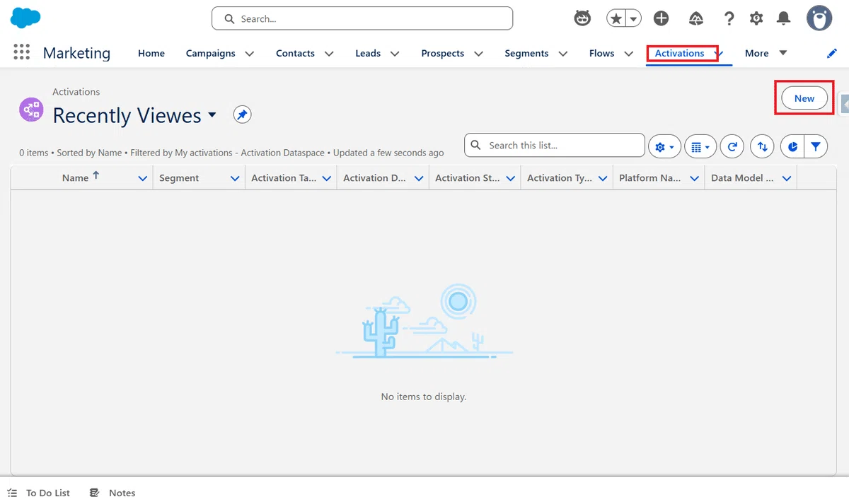The height and width of the screenshot is (504, 849).
Task: Open Platform Na... column actions chevron
Action: pyautogui.click(x=695, y=179)
